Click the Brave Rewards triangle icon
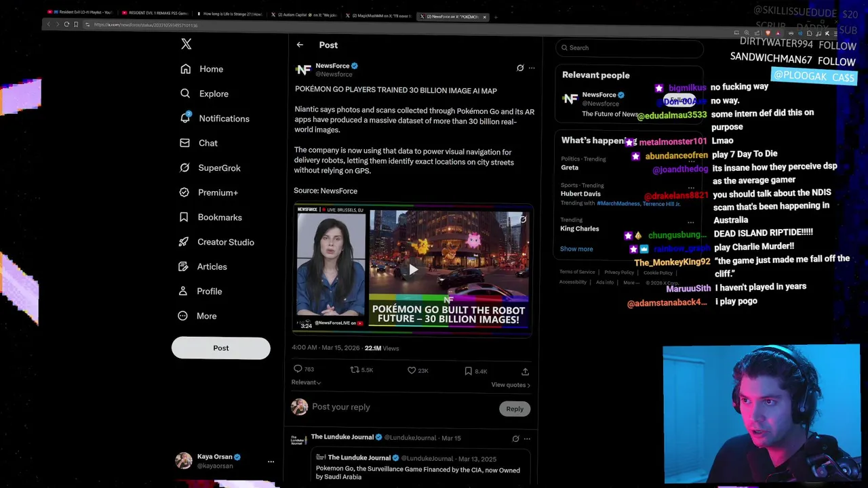 point(778,33)
